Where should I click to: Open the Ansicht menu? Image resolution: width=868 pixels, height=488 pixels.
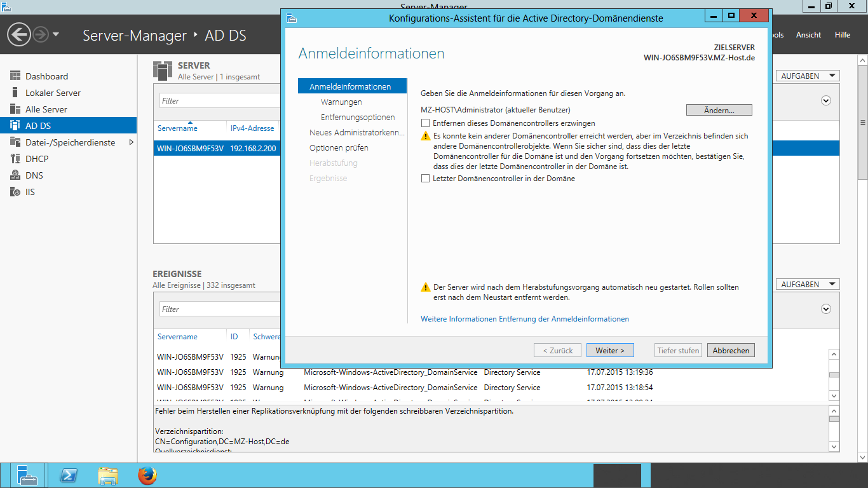pyautogui.click(x=808, y=35)
